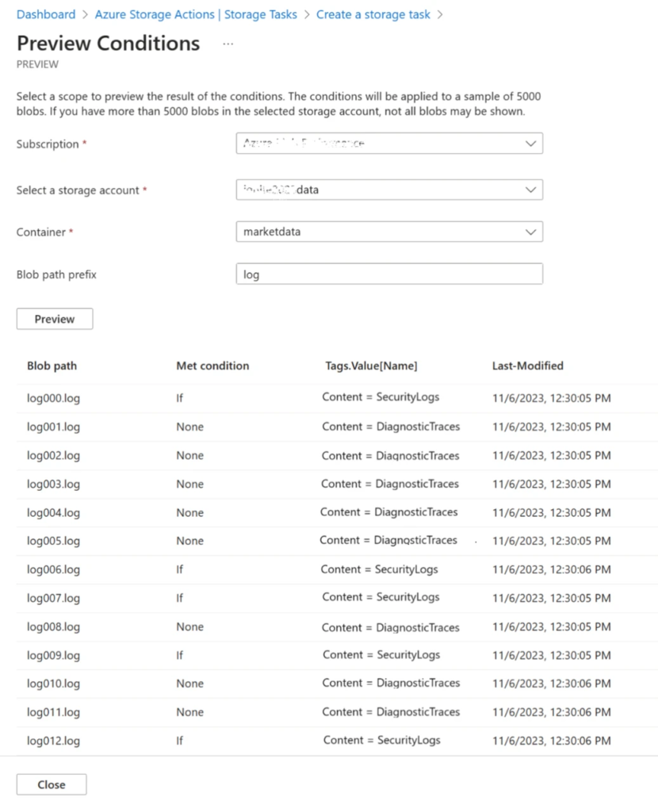Navigate to Dashboard breadcrumb link
This screenshot has width=658, height=812.
(45, 14)
